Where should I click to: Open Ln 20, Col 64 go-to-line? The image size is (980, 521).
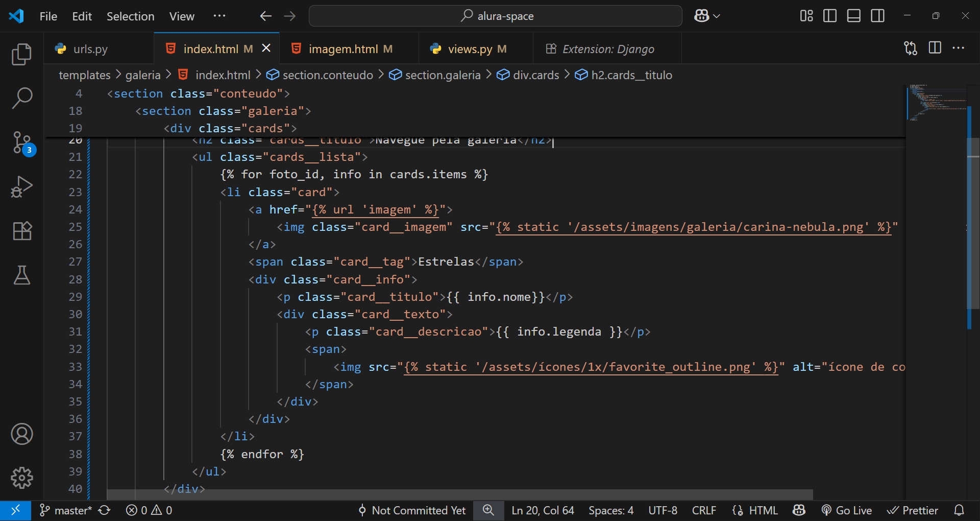[x=543, y=510]
